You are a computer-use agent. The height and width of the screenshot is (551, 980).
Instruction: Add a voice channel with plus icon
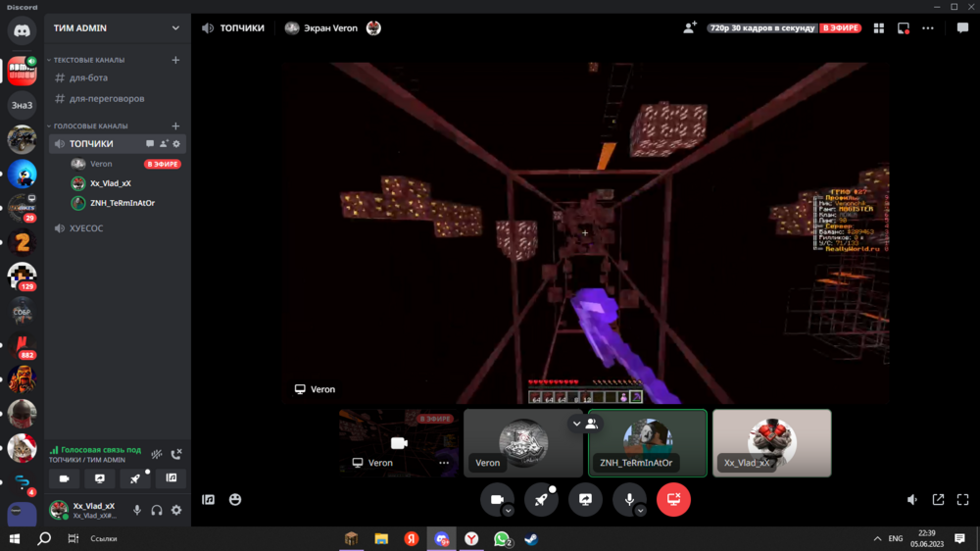pyautogui.click(x=175, y=125)
